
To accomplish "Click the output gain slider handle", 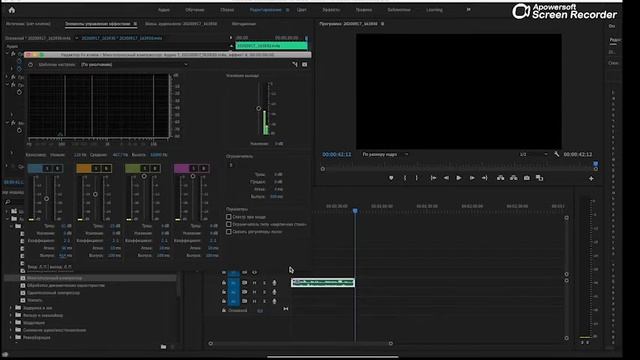I will 258,109.
